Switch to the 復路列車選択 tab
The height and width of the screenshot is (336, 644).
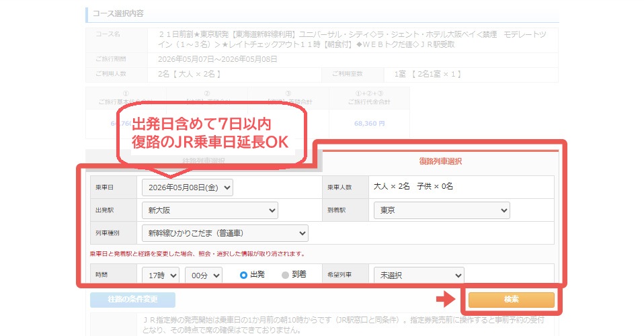[440, 161]
